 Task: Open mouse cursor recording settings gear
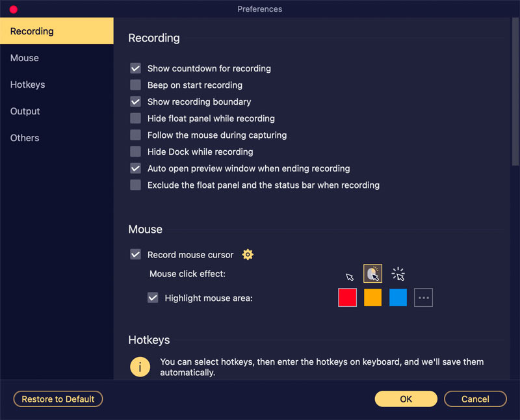click(248, 254)
